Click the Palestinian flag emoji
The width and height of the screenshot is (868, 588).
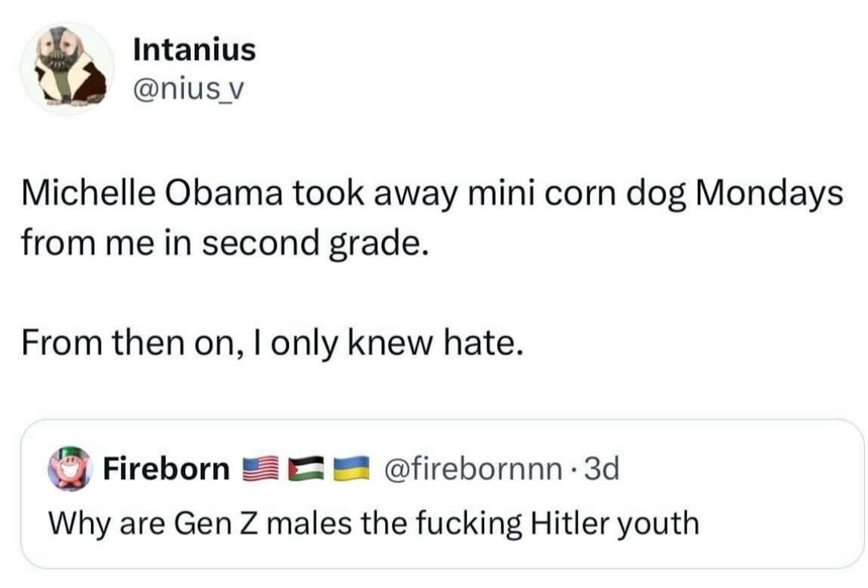(306, 469)
